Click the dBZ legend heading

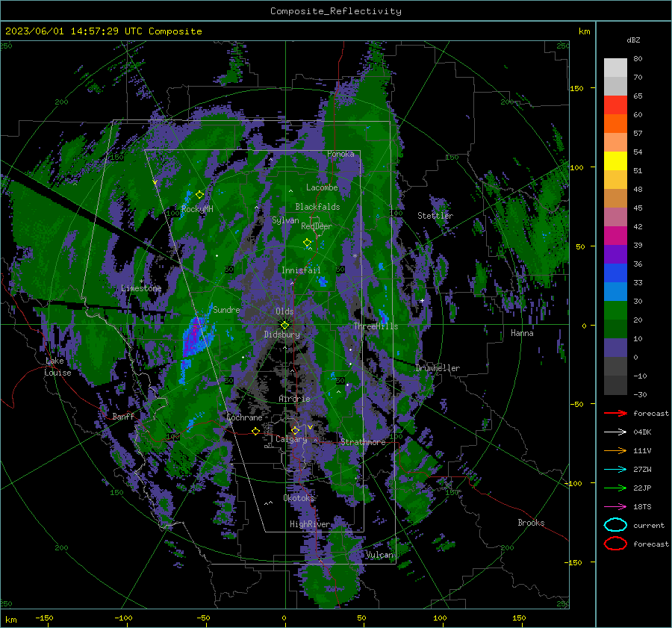[633, 40]
